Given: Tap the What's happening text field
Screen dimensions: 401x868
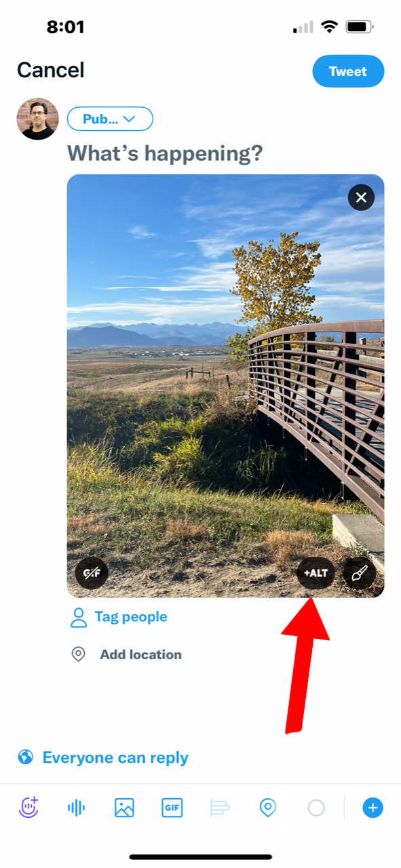Looking at the screenshot, I should pyautogui.click(x=165, y=153).
